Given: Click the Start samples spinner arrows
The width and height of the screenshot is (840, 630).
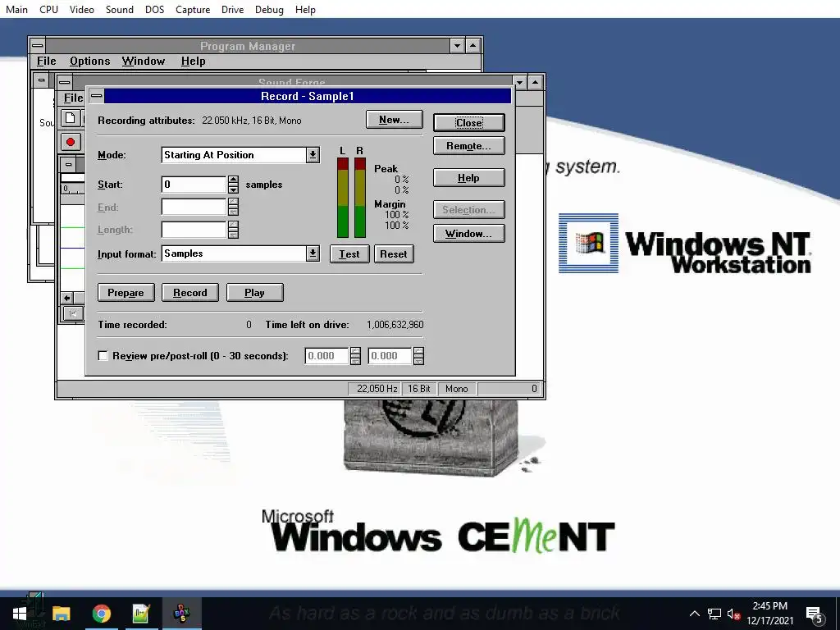Looking at the screenshot, I should click(x=233, y=185).
